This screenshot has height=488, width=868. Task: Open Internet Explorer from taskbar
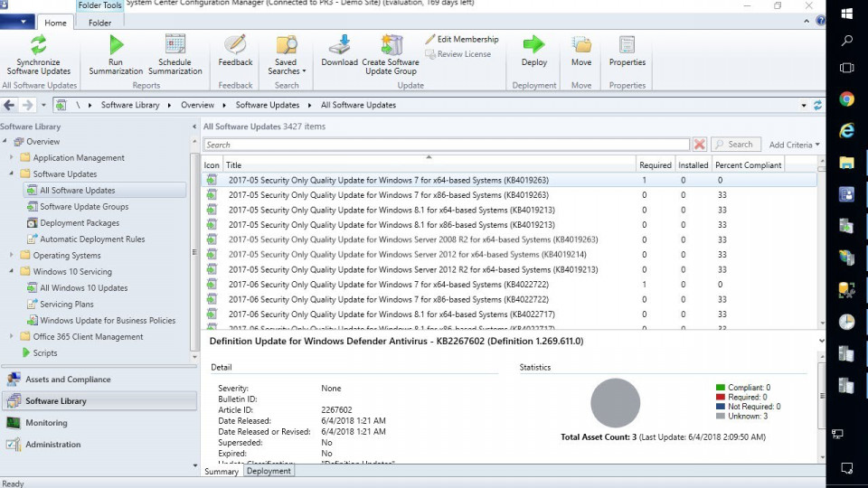[x=846, y=130]
